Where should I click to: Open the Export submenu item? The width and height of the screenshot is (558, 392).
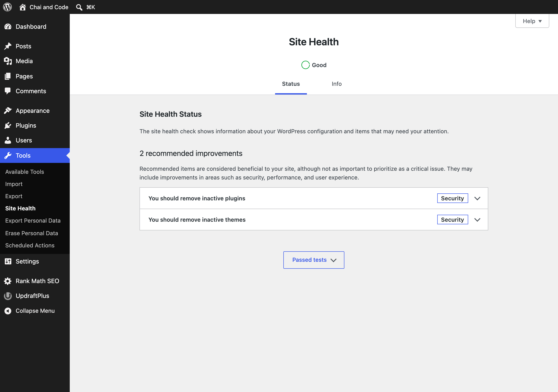[14, 196]
